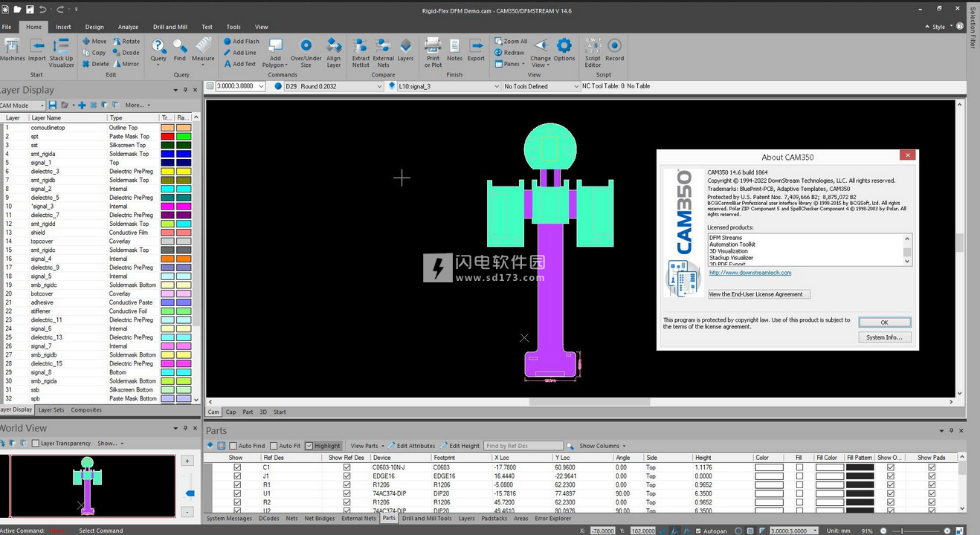Screen dimensions: 980x535
Task: Open the Machines tool in the ribbon
Action: tap(12, 50)
